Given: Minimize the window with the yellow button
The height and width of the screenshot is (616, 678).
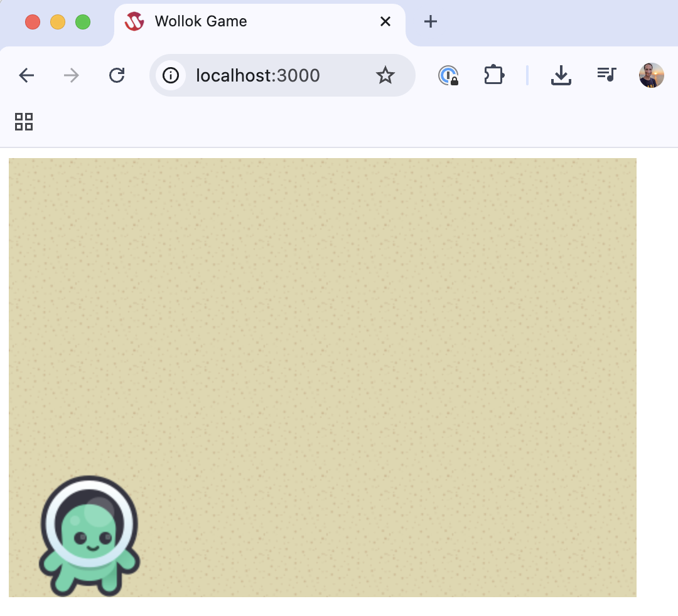Looking at the screenshot, I should coord(58,22).
